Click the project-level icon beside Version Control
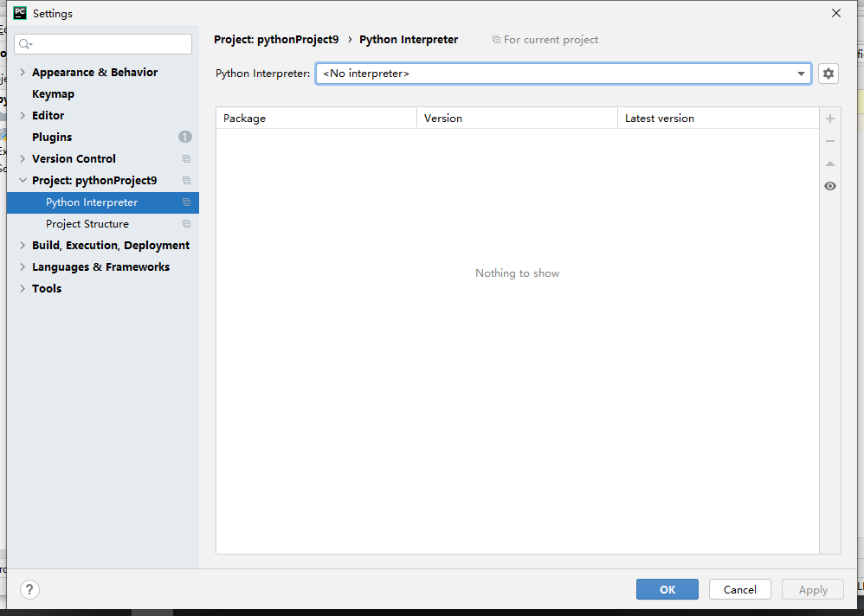864x616 pixels. (186, 158)
